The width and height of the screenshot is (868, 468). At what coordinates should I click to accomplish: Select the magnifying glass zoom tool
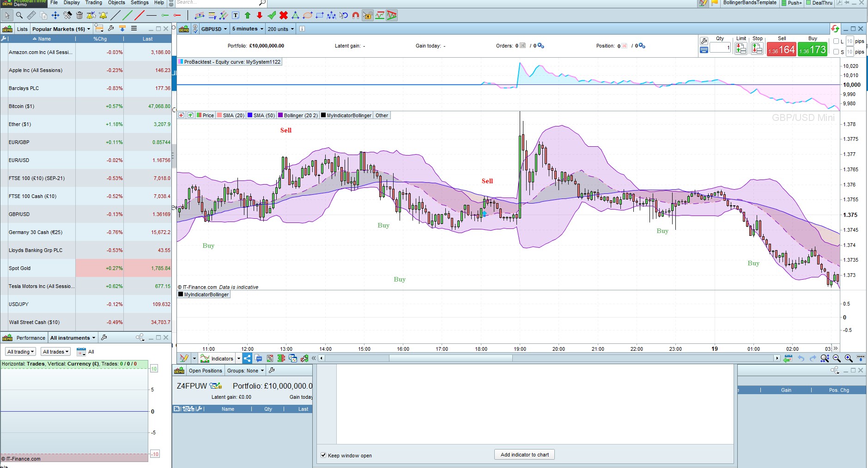(19, 15)
